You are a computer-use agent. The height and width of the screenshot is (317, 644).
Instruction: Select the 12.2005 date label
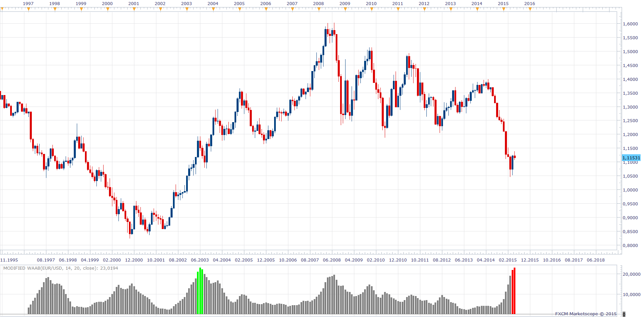pyautogui.click(x=266, y=260)
